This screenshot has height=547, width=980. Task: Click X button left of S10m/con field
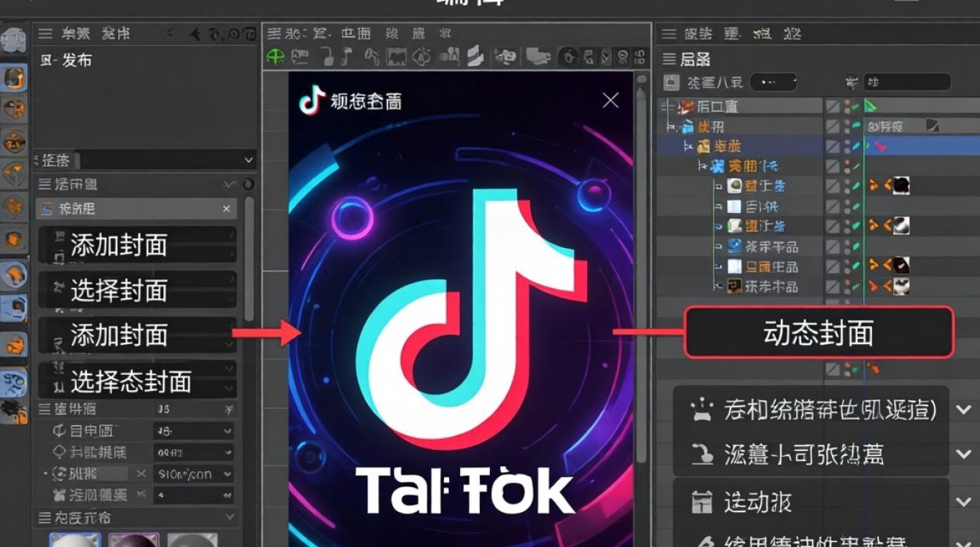pos(141,474)
